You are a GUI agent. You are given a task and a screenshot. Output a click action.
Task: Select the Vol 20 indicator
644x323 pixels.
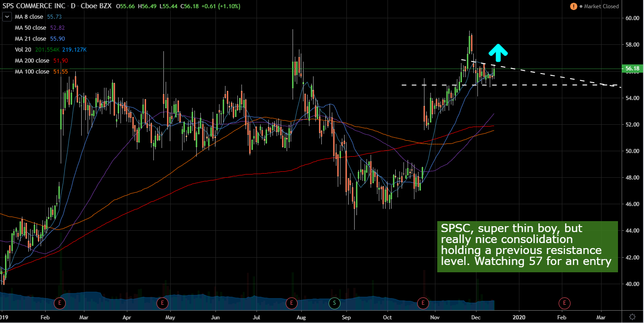point(24,50)
